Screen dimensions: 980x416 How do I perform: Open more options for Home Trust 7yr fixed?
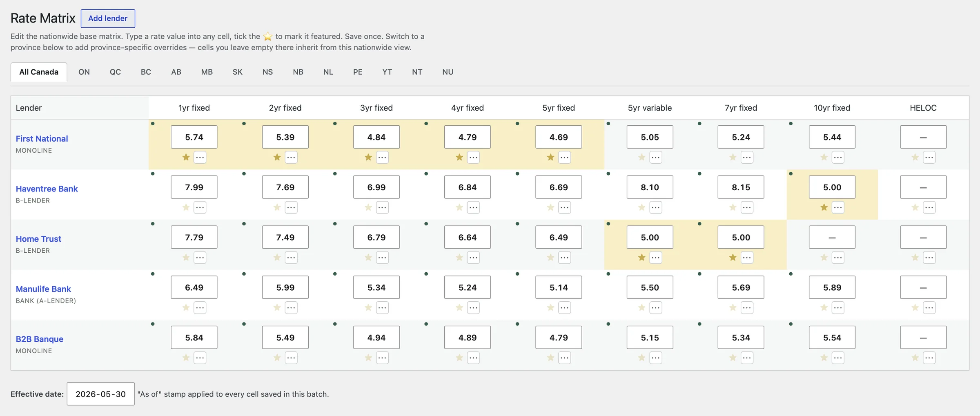747,258
